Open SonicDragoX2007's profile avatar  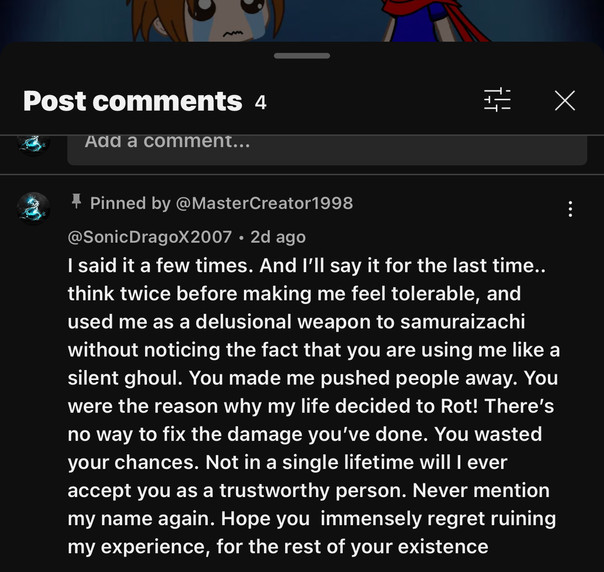(x=33, y=208)
